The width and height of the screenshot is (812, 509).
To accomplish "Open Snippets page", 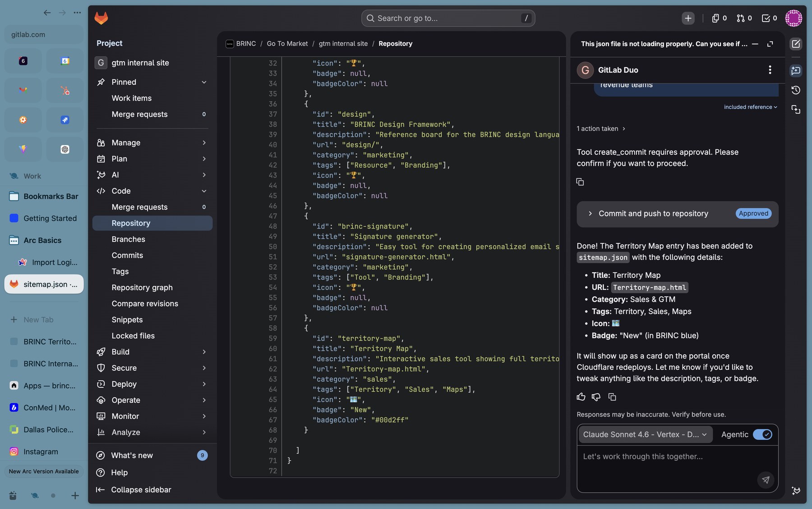I will pos(152,320).
